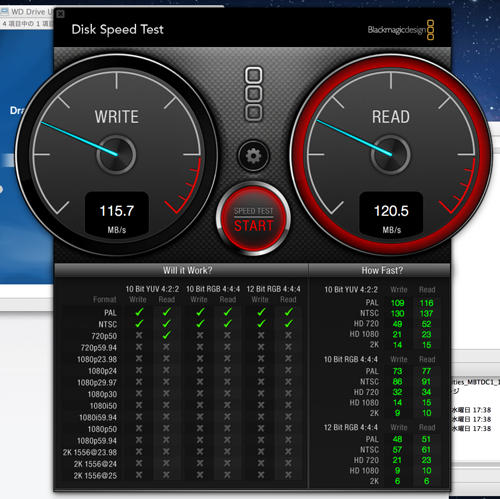Click the 1080i59.94 format row label

(x=98, y=417)
